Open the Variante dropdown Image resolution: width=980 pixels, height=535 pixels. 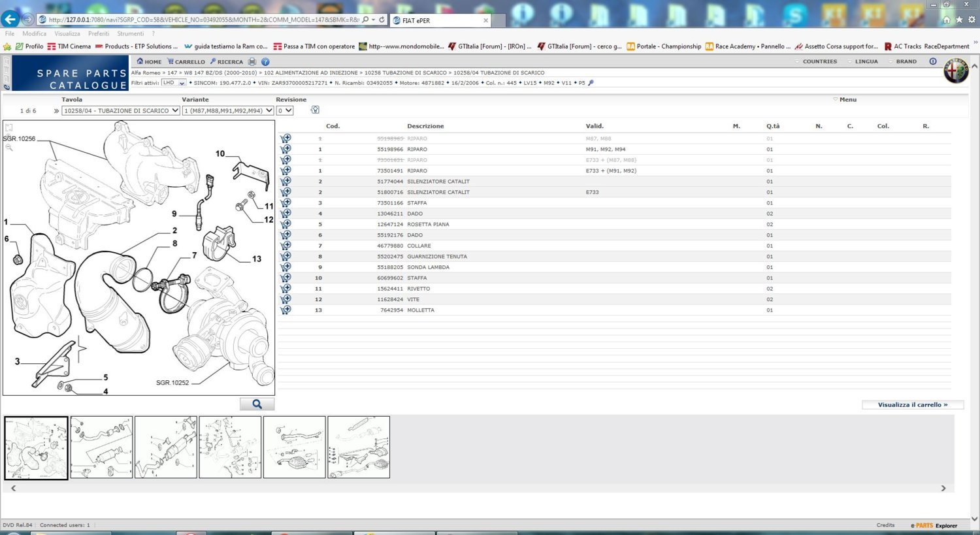(228, 110)
